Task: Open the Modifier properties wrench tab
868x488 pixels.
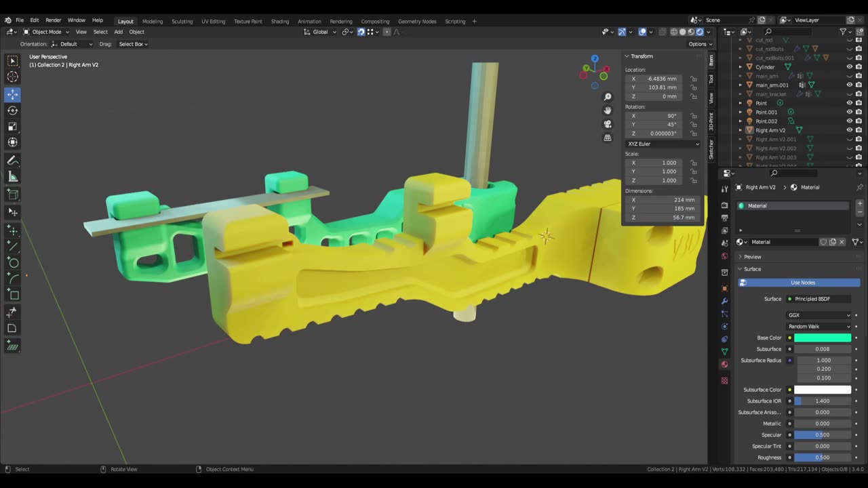Action: click(x=724, y=301)
